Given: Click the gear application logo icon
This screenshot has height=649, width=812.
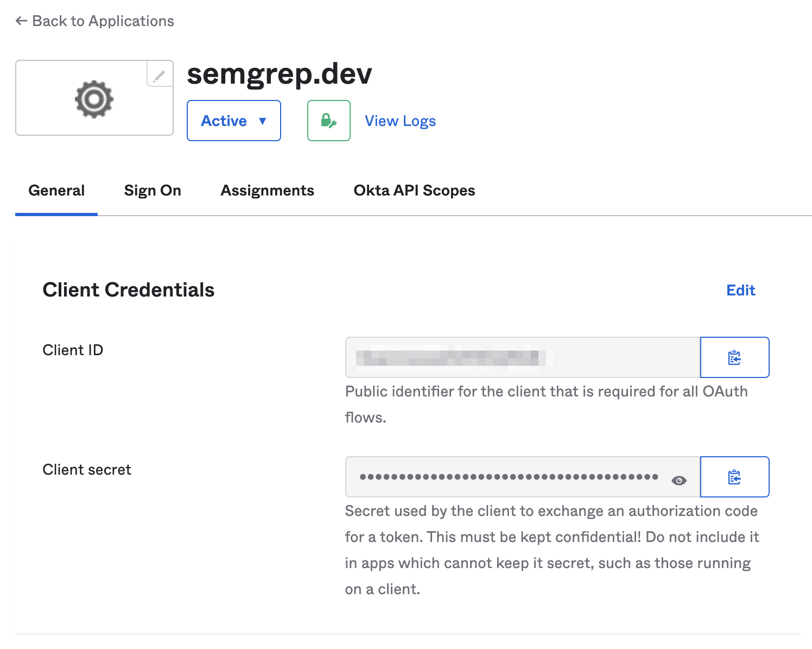Looking at the screenshot, I should pos(94,98).
